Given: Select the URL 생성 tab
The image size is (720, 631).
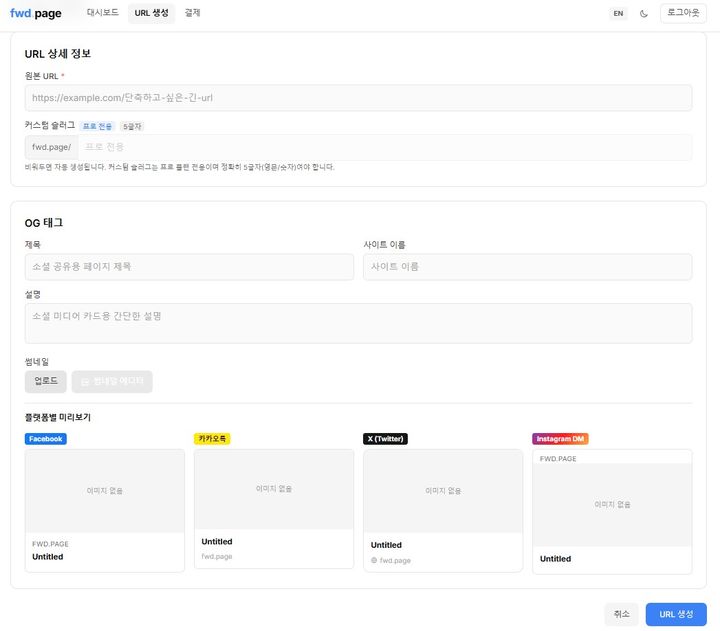Looking at the screenshot, I should 151,13.
